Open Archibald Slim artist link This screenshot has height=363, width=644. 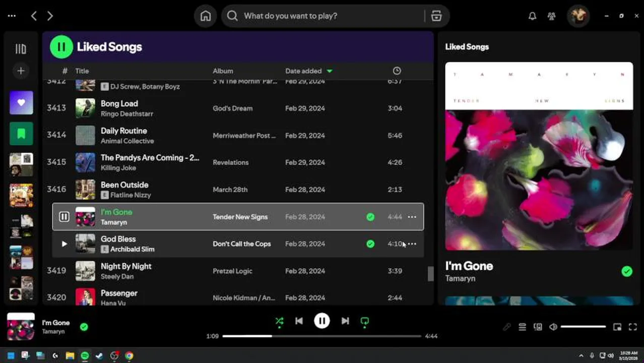point(133,250)
